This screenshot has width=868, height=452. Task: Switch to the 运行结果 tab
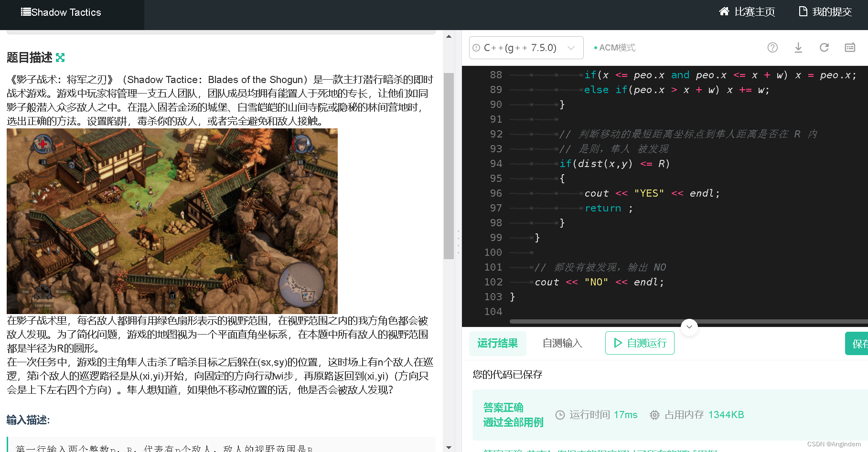point(498,343)
